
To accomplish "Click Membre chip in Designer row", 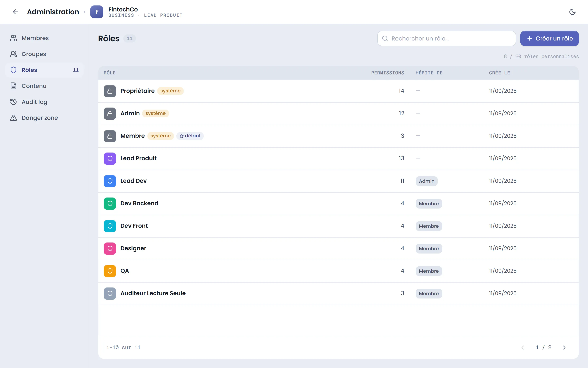I will click(429, 248).
